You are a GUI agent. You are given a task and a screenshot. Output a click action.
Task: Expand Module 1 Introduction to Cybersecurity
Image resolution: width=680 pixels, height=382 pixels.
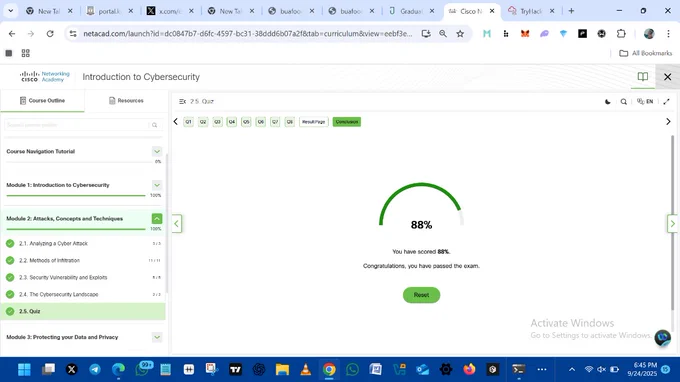pyautogui.click(x=157, y=185)
